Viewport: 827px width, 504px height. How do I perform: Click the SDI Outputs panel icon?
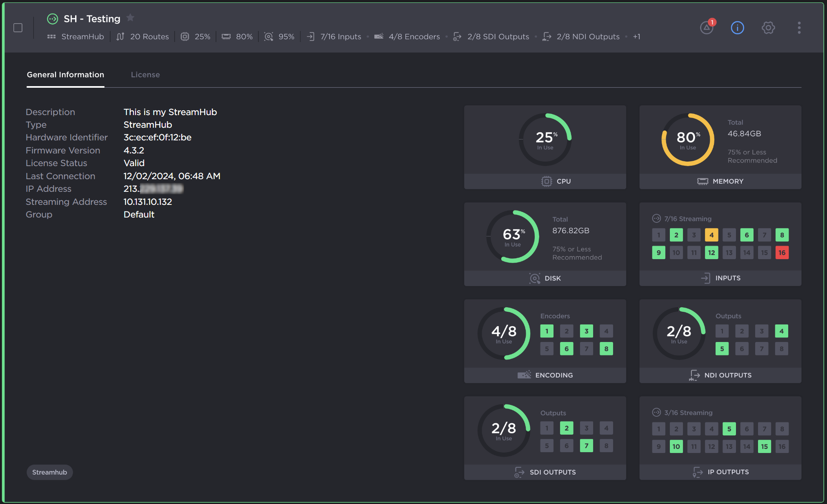(x=520, y=472)
